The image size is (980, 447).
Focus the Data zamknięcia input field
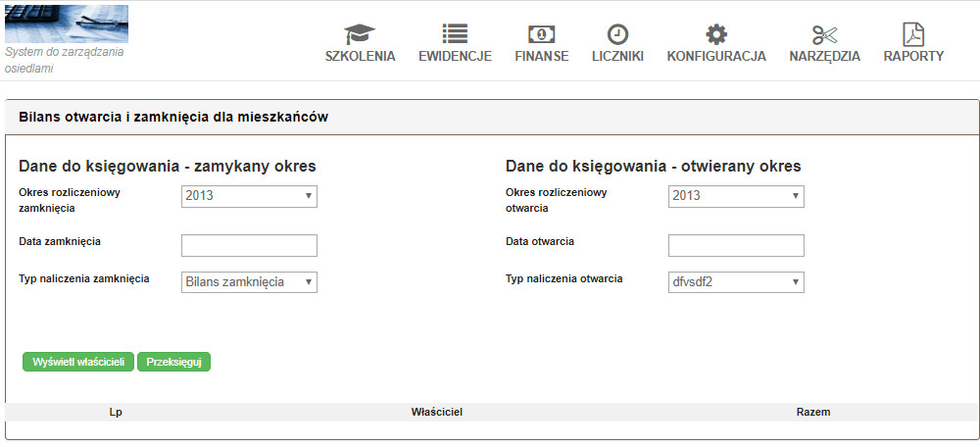coord(249,245)
